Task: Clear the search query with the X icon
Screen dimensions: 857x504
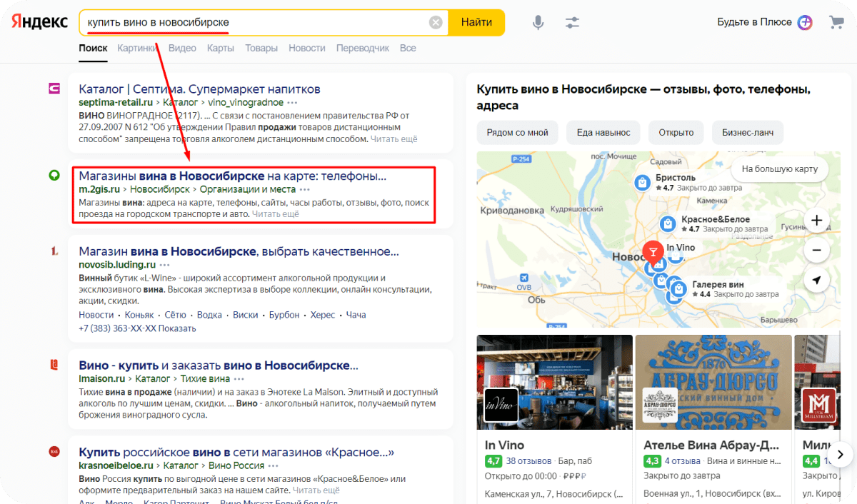Action: [435, 22]
